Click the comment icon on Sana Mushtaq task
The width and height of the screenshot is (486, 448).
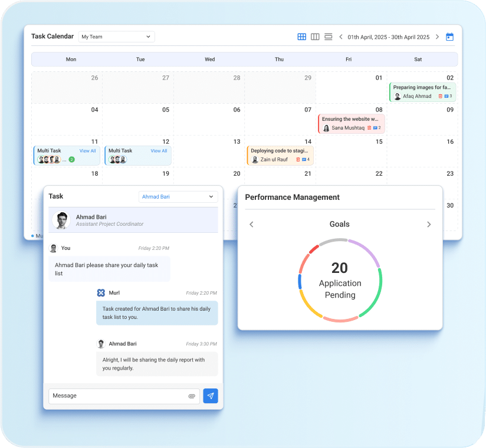tap(376, 128)
